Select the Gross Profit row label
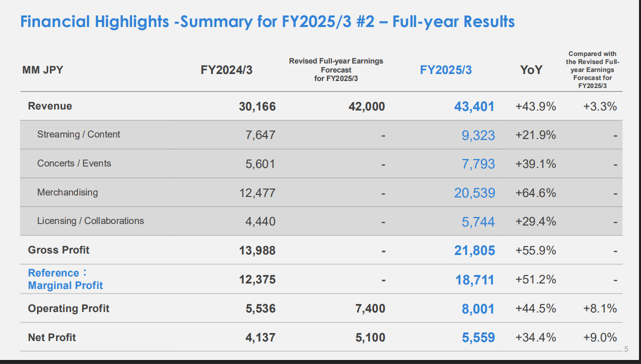Screen dimensions: 641x364 coord(59,250)
